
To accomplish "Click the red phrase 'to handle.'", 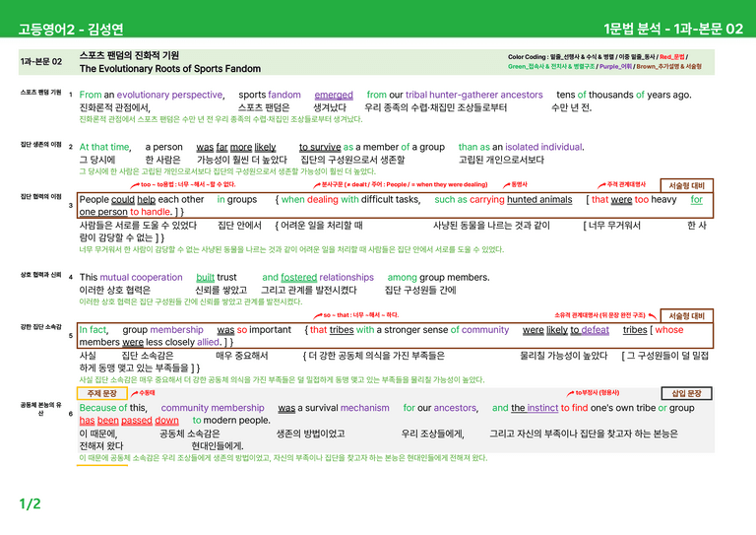I will (x=151, y=212).
